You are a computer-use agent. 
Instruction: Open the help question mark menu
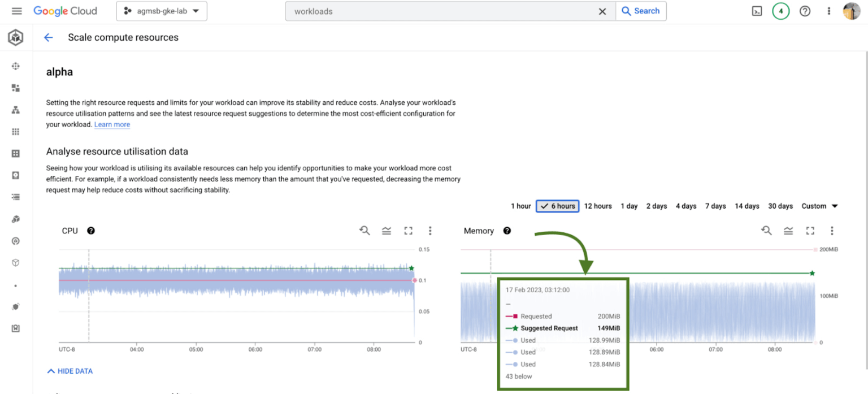(805, 11)
